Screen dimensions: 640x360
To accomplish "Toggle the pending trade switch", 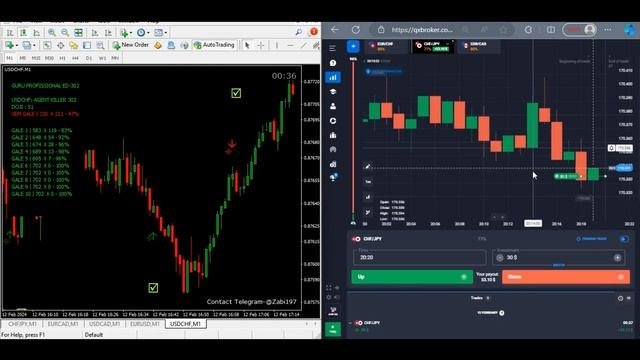I will click(x=624, y=239).
